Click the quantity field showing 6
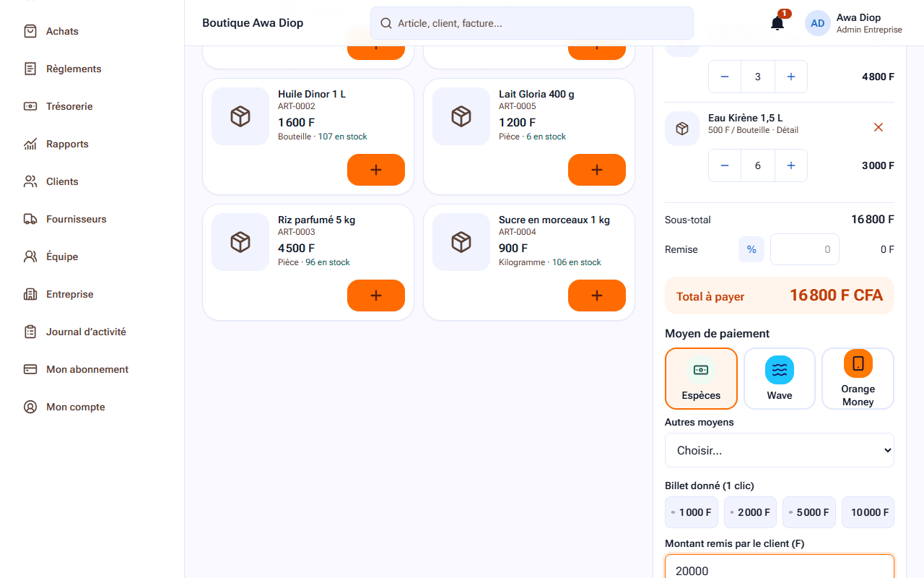 [x=758, y=165]
